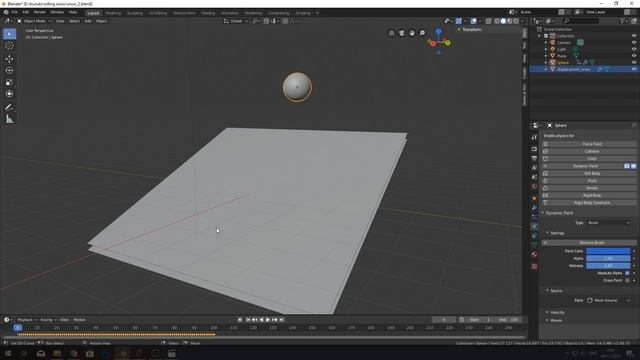Open the Texture properties tab icon
Viewport: 640px width, 360px height.
point(534,267)
